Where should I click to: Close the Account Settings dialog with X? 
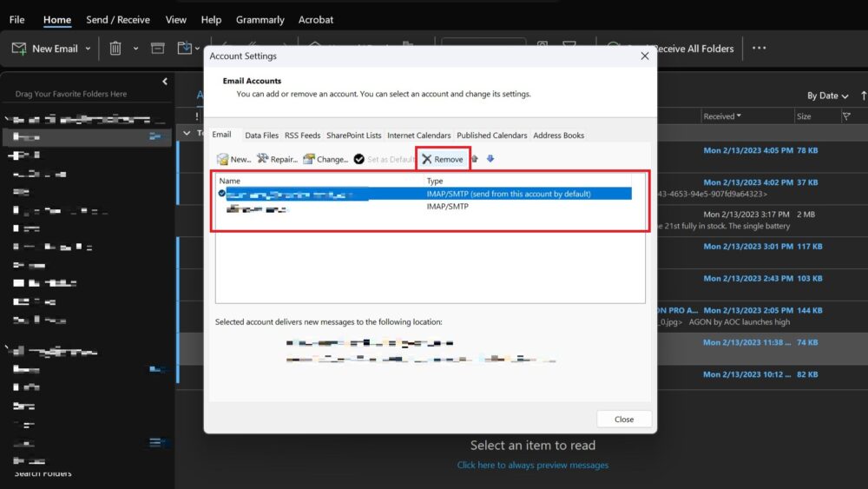(x=644, y=56)
